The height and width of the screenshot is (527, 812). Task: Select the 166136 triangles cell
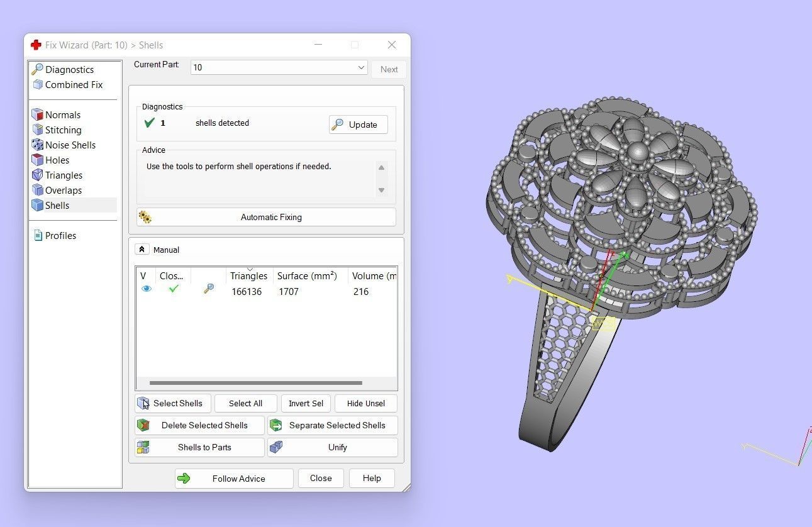(247, 292)
